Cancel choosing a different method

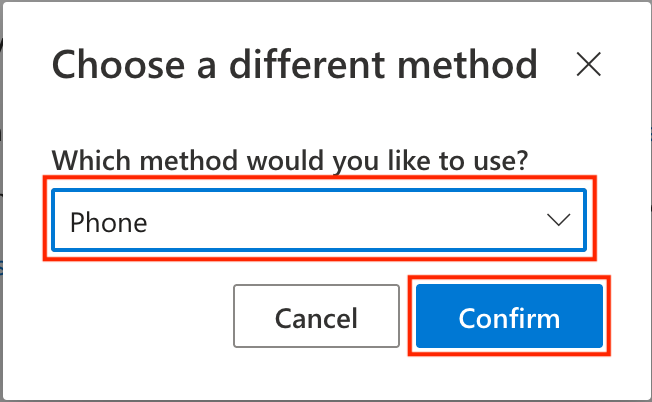pos(316,316)
